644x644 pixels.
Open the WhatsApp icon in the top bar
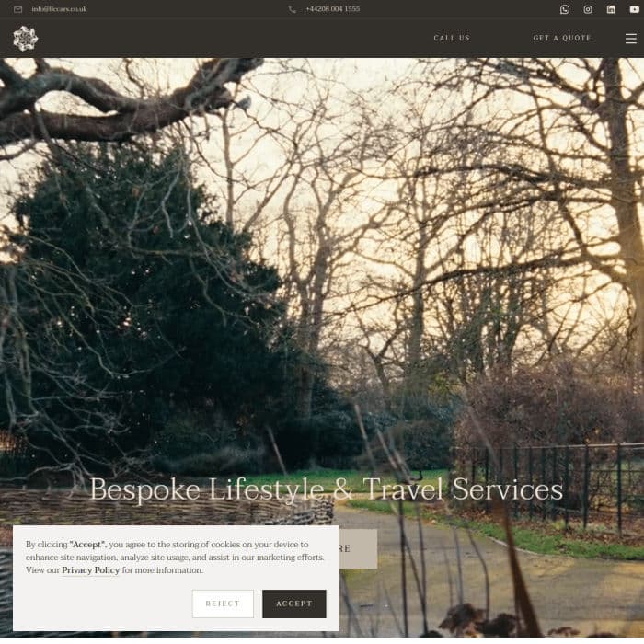click(x=565, y=9)
